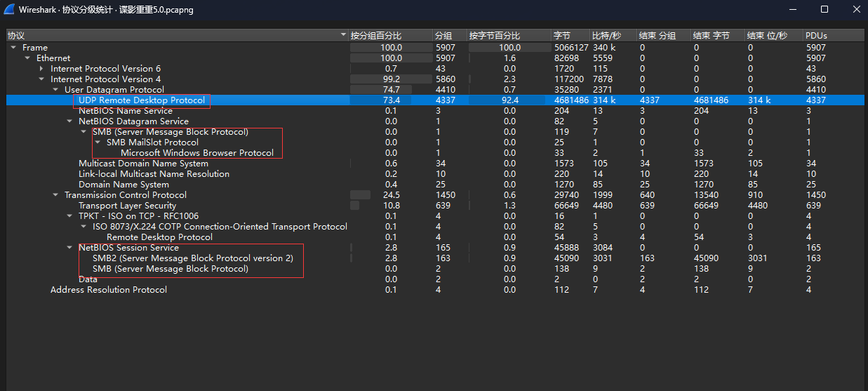Screen dimensions: 868x391
Task: Collapse the NetBIOS Session Service node
Action: (69, 248)
